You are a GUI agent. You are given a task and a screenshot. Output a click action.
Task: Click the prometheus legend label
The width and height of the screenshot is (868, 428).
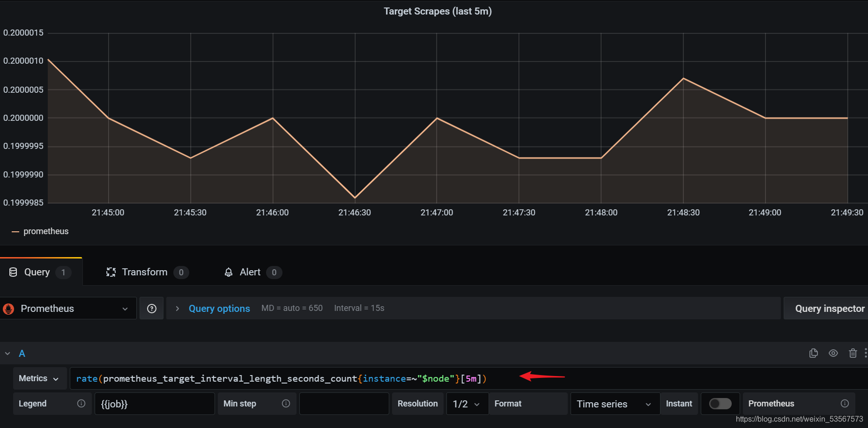click(x=46, y=231)
